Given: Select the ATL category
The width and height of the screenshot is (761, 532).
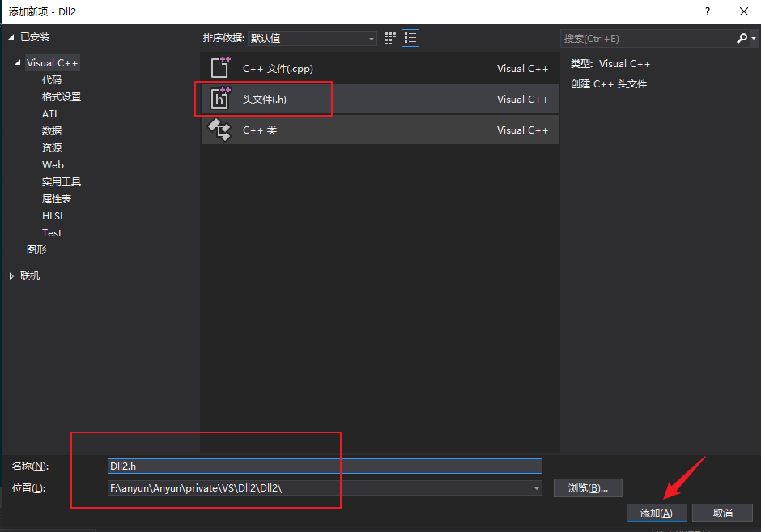Looking at the screenshot, I should point(50,114).
